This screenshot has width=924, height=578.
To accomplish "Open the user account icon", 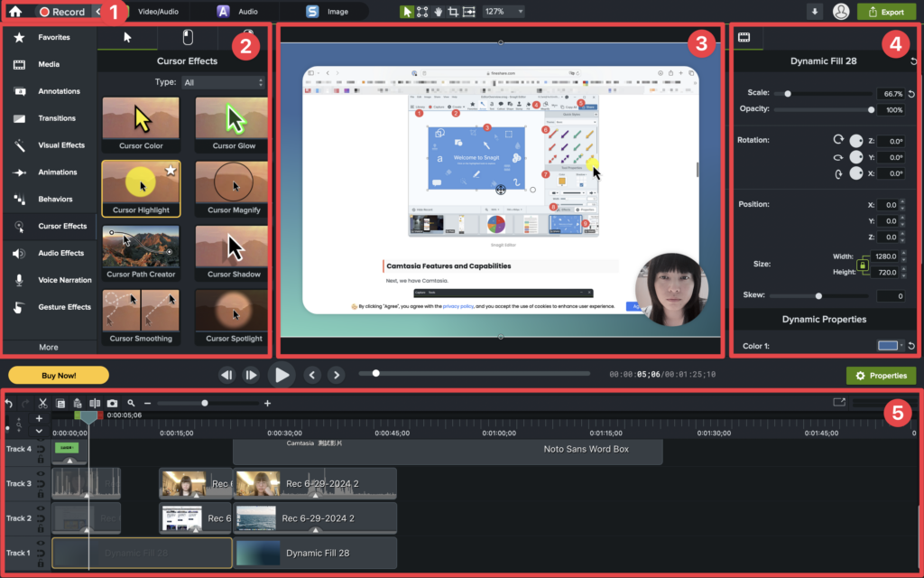I will [841, 11].
